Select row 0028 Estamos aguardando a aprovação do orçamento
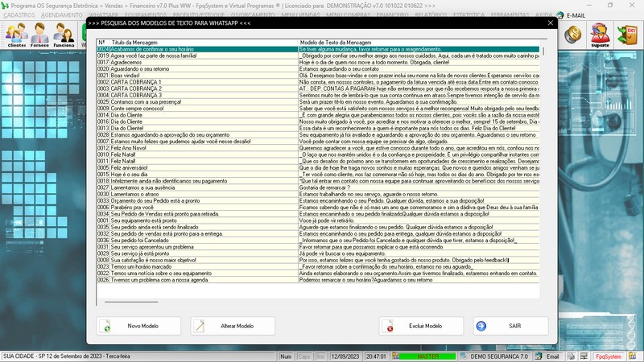Screen dimensions: 644x362 pyautogui.click(x=318, y=134)
